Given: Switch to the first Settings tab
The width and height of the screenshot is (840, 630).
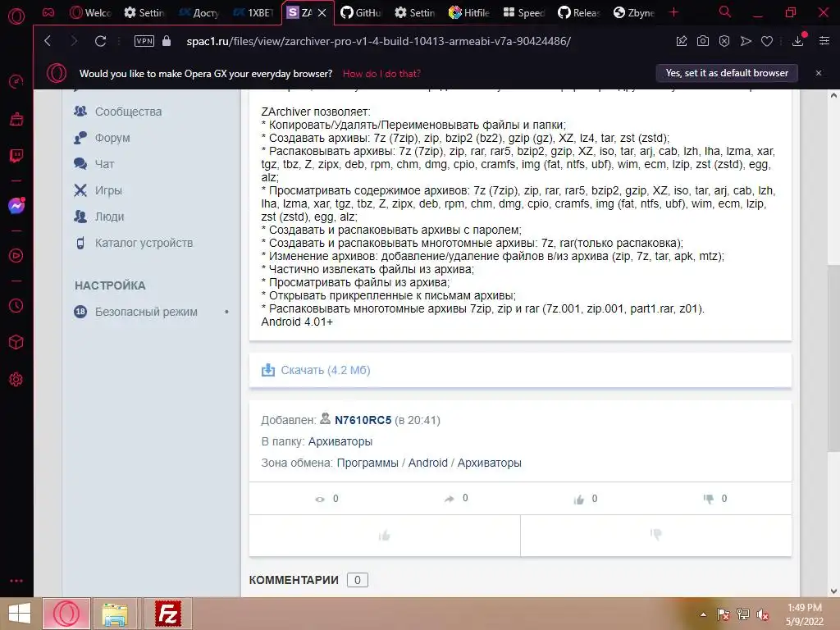Looking at the screenshot, I should pyautogui.click(x=144, y=12).
